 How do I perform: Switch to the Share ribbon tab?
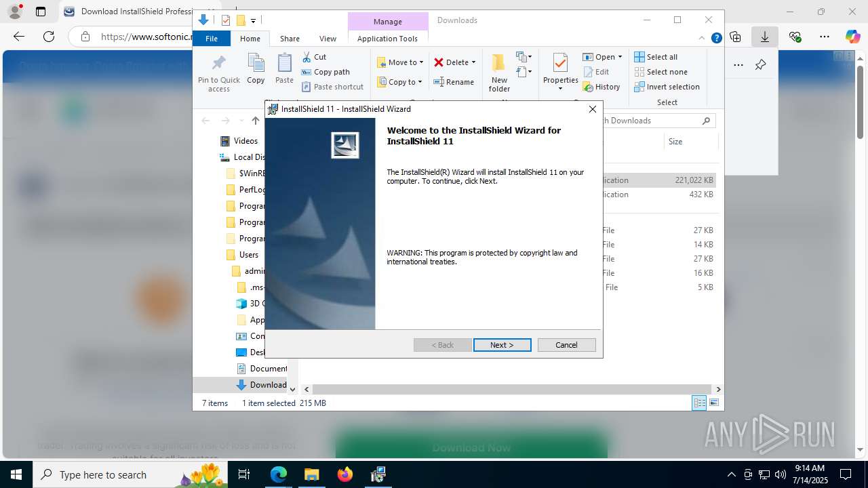290,39
